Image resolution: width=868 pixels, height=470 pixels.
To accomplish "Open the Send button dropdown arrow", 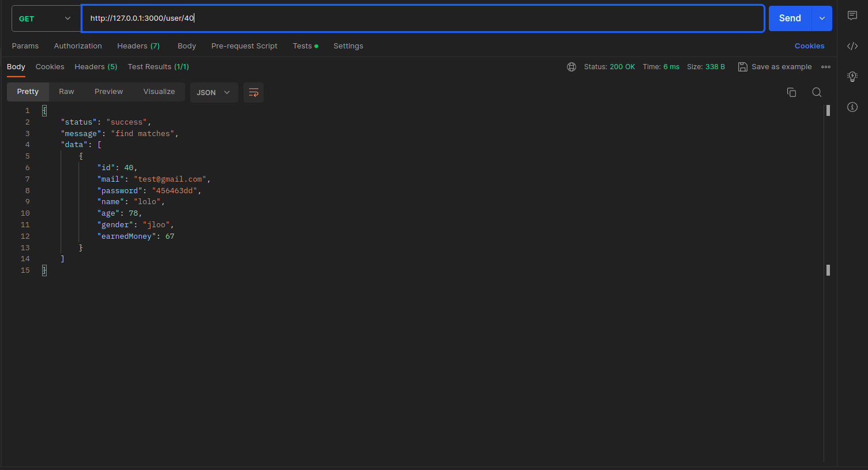I will click(x=821, y=18).
